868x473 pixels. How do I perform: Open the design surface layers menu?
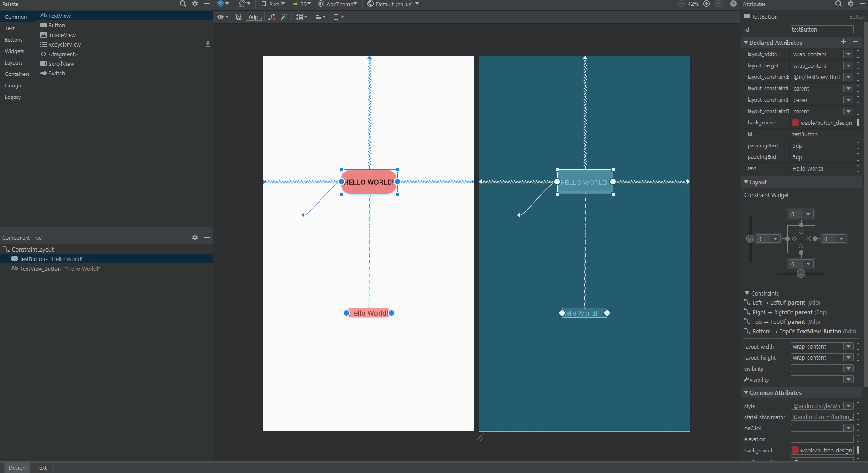(223, 4)
